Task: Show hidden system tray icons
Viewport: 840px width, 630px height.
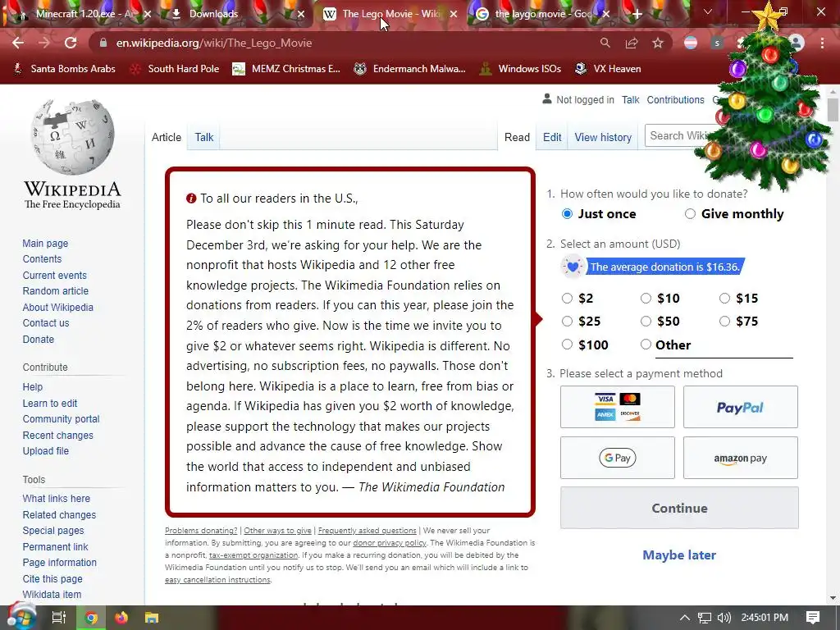Action: pyautogui.click(x=685, y=618)
